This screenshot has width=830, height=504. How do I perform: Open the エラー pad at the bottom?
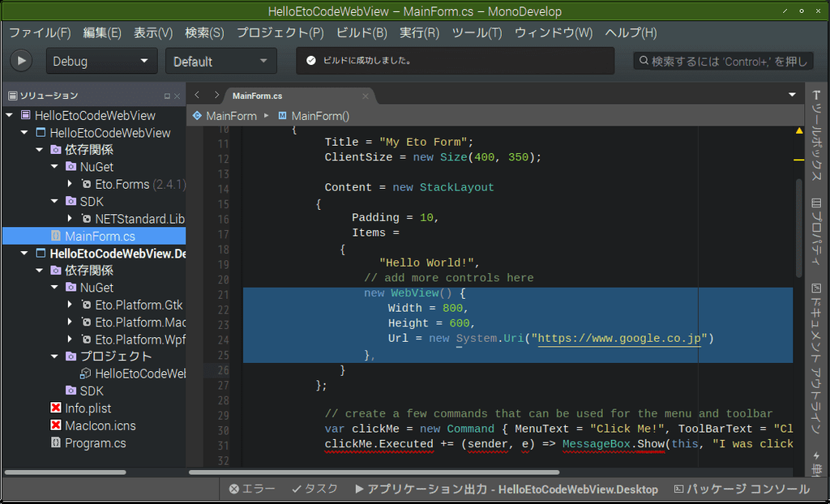(x=252, y=489)
